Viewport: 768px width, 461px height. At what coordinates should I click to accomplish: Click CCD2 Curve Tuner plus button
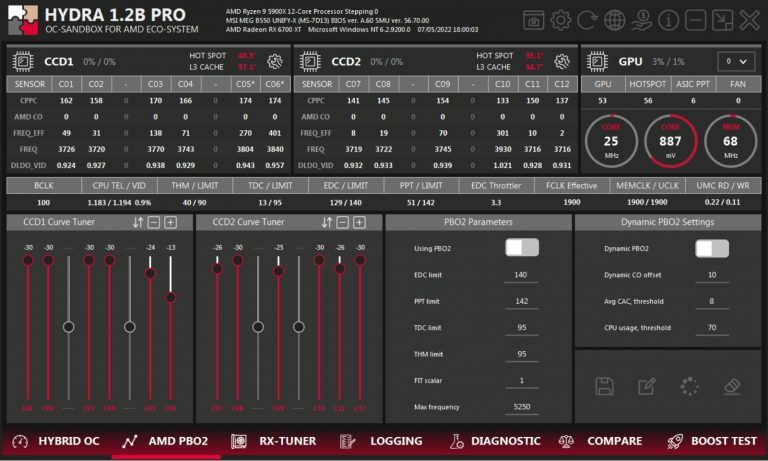click(360, 222)
